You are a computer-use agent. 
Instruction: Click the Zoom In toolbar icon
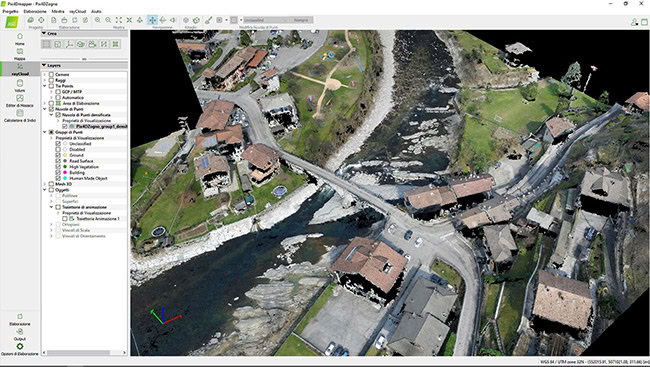click(x=97, y=20)
